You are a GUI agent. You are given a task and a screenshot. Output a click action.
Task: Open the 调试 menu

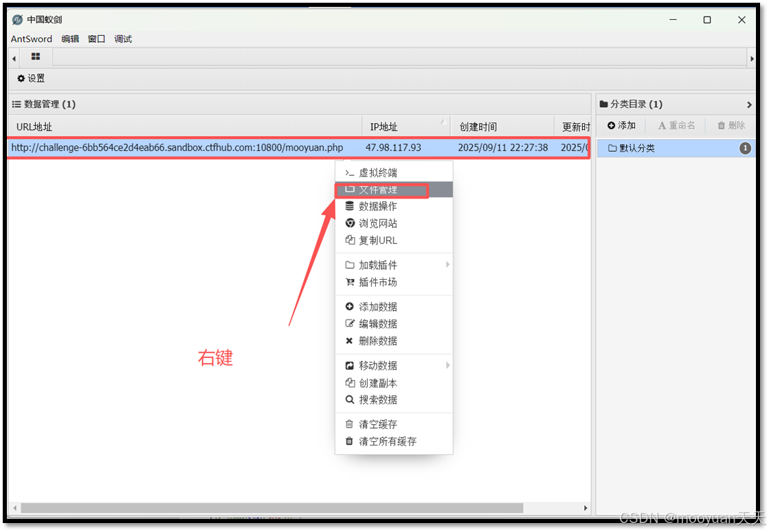point(123,39)
